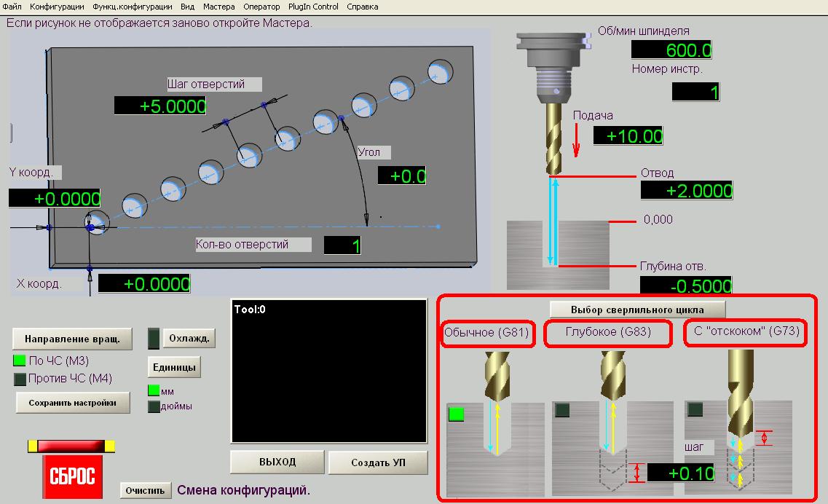This screenshot has width=828, height=504.
Task: Select Против ЧС (M4) indicator
Action: [x=20, y=379]
